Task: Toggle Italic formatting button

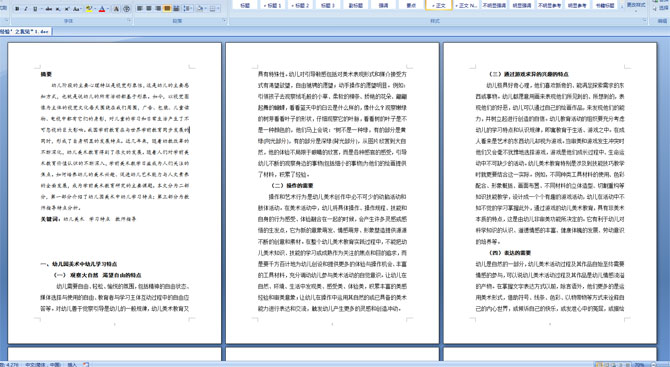Action: (26, 9)
